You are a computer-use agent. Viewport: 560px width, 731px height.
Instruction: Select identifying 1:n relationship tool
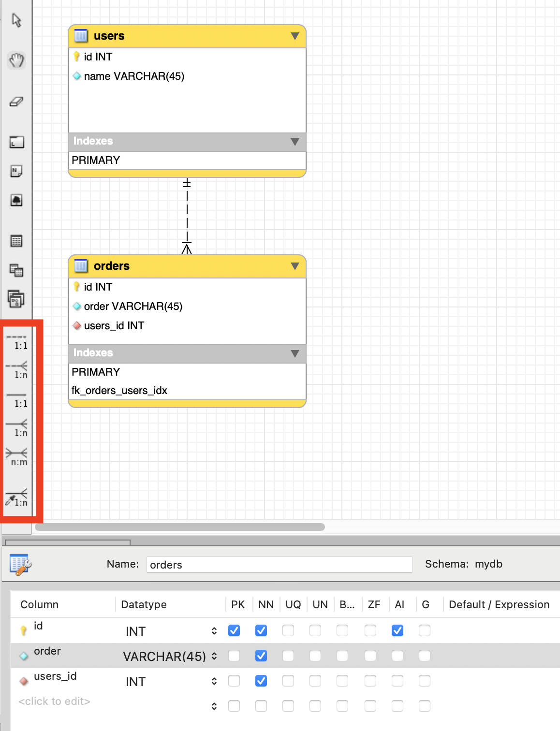click(17, 428)
